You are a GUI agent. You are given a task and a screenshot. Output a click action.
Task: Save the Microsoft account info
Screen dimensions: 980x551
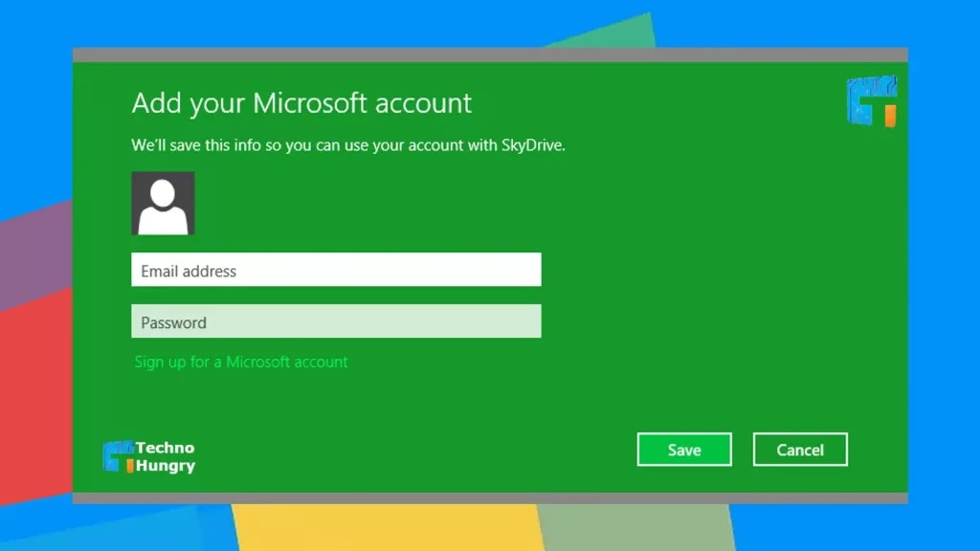684,450
